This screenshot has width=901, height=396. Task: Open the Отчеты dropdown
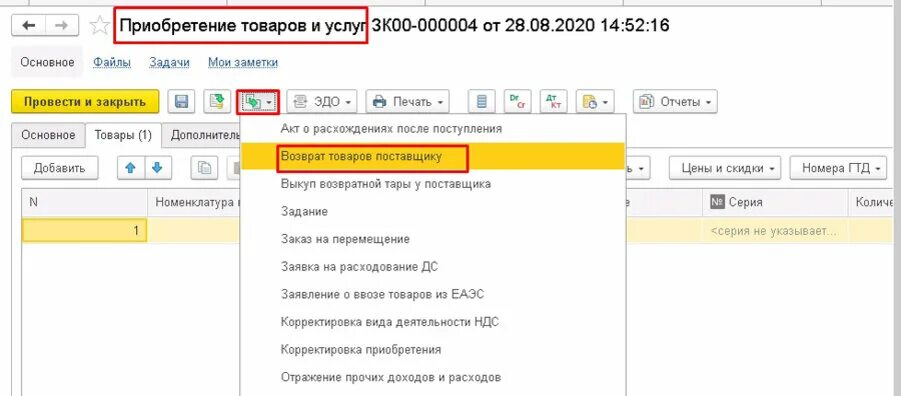point(675,102)
